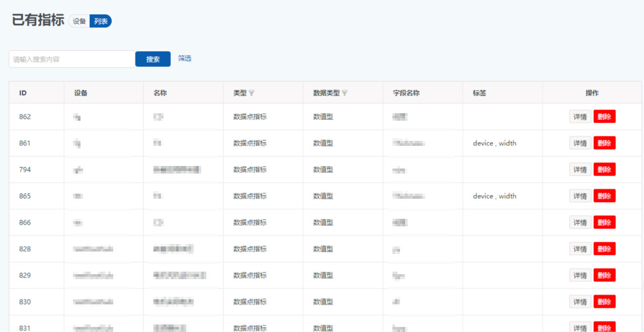Select the 列表 view toggle
Screen dimensions: 644x332
coord(101,21)
